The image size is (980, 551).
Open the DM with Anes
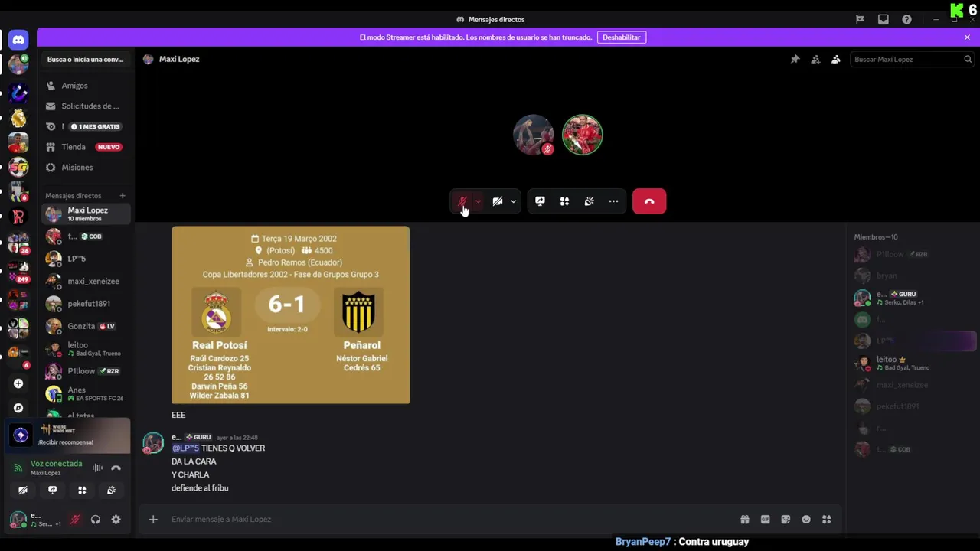tap(85, 393)
